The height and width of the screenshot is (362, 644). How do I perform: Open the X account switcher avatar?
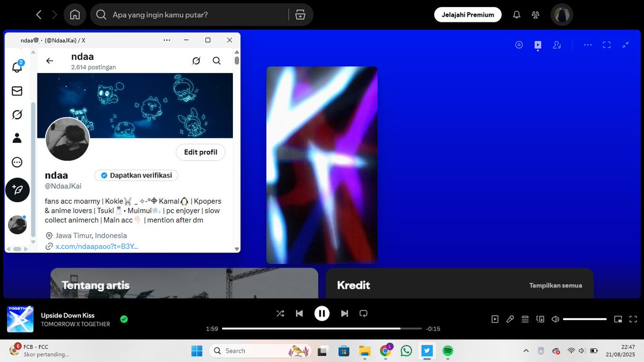17,225
